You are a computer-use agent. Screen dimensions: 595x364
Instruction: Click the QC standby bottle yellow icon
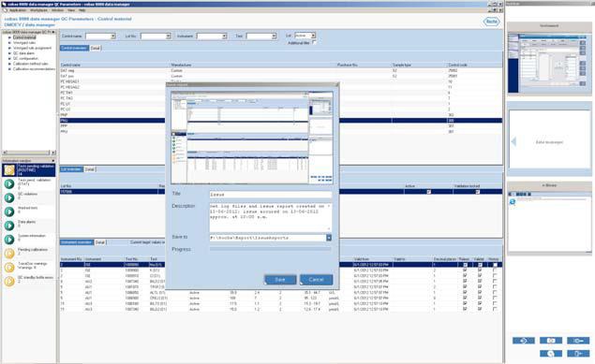coord(9,282)
